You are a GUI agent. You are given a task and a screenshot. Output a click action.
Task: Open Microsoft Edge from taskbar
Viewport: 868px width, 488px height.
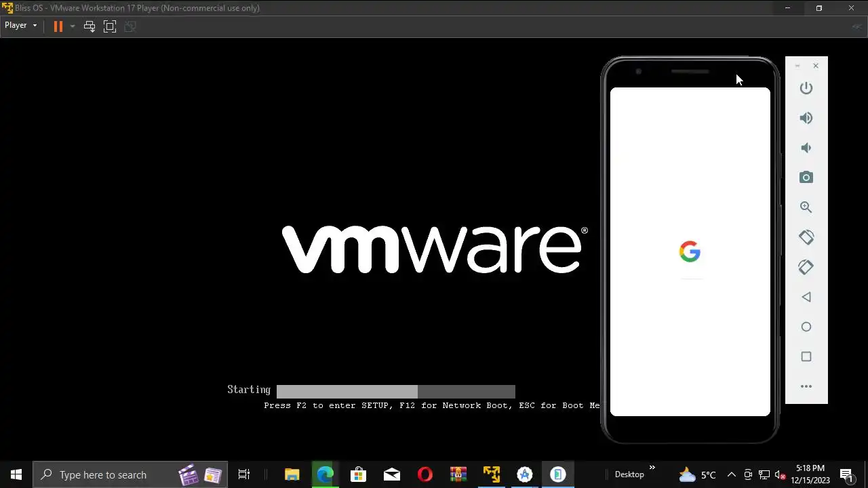click(x=325, y=474)
